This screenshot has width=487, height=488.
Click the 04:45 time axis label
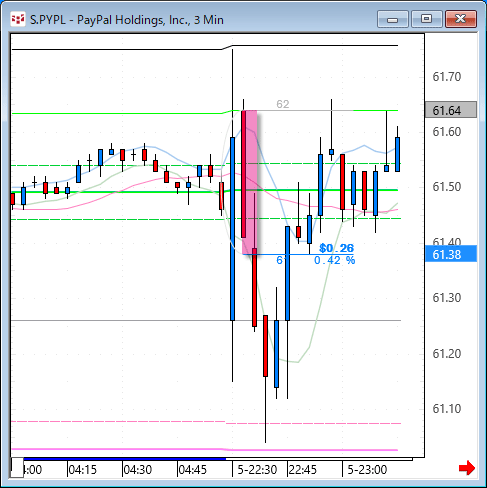pyautogui.click(x=193, y=470)
